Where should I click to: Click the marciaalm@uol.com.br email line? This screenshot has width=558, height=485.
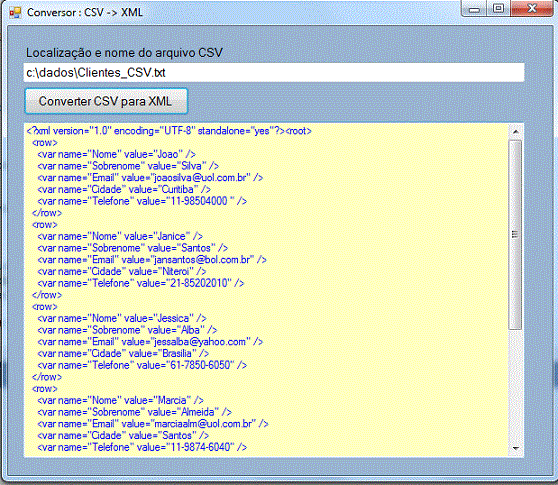tap(153, 424)
